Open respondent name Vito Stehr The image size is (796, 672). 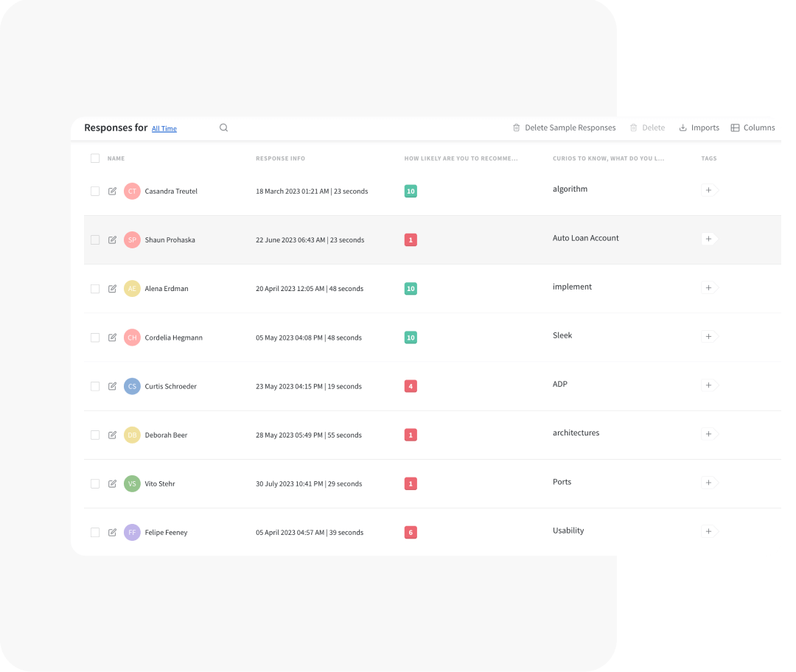click(x=160, y=483)
